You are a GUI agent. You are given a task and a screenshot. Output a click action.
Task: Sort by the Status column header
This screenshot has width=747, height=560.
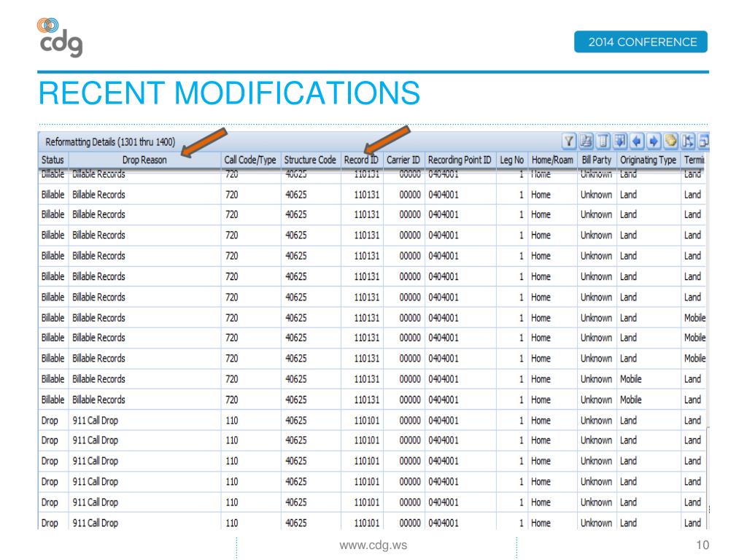[x=53, y=160]
